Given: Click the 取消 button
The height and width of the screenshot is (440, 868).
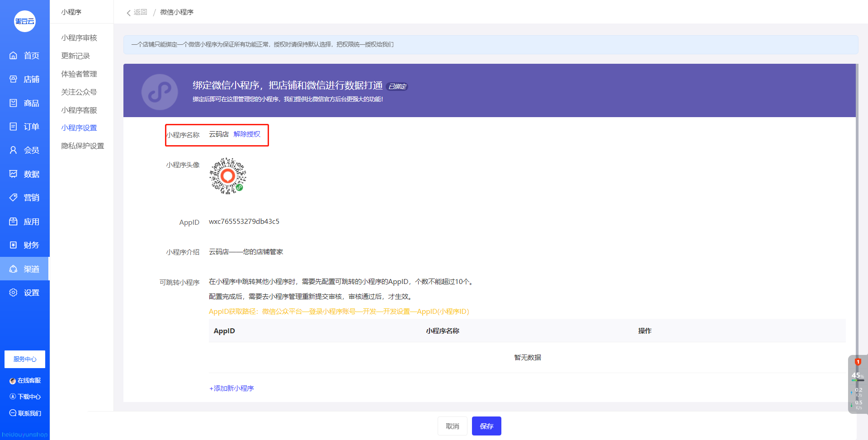Looking at the screenshot, I should pos(453,426).
